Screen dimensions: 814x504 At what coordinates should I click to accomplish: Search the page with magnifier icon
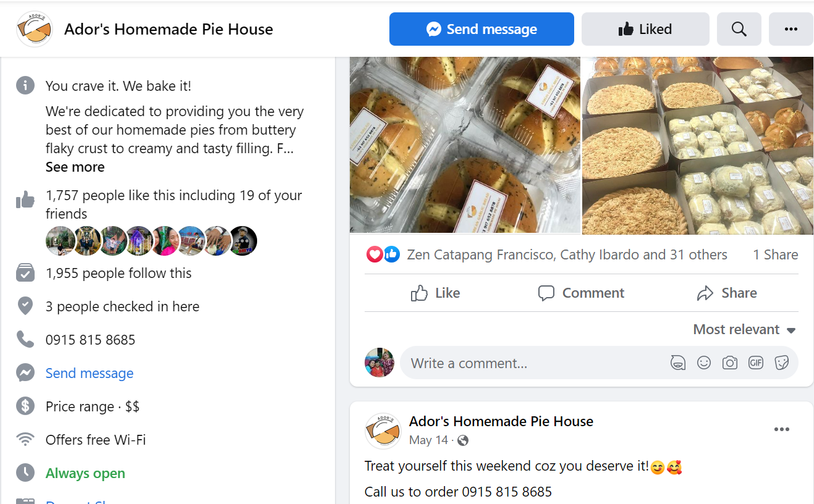739,29
